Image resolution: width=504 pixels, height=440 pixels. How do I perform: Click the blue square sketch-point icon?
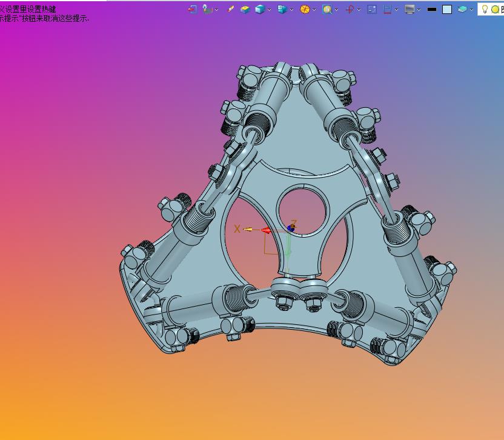pyautogui.click(x=372, y=9)
